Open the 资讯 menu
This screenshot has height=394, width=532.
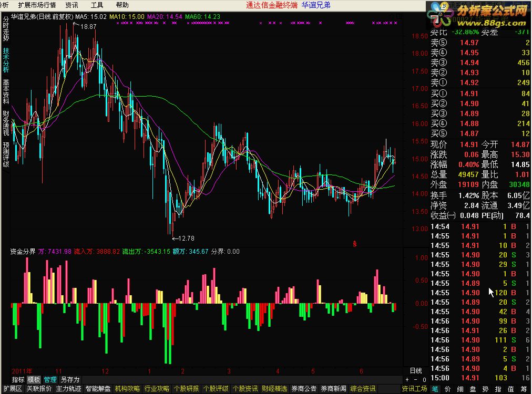click(71, 5)
